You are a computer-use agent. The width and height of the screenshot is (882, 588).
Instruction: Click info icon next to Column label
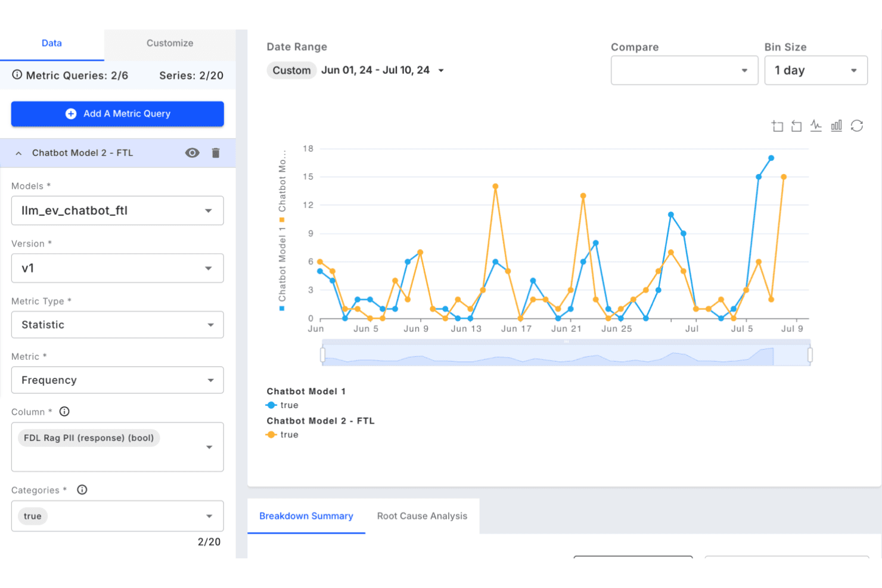64,411
